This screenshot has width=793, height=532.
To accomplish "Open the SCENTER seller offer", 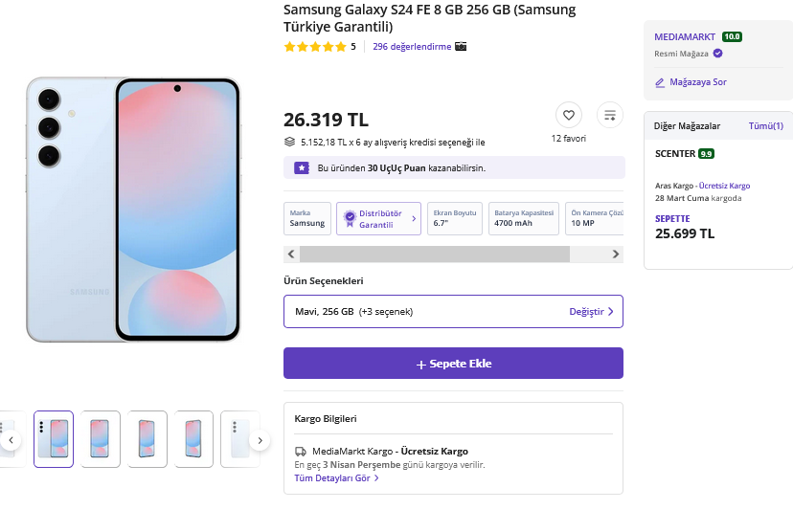I will 675,153.
